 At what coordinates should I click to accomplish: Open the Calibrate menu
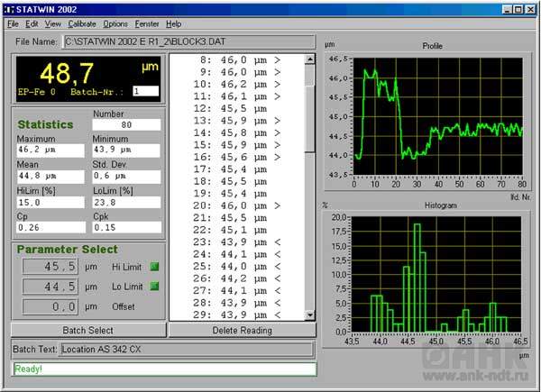point(82,23)
